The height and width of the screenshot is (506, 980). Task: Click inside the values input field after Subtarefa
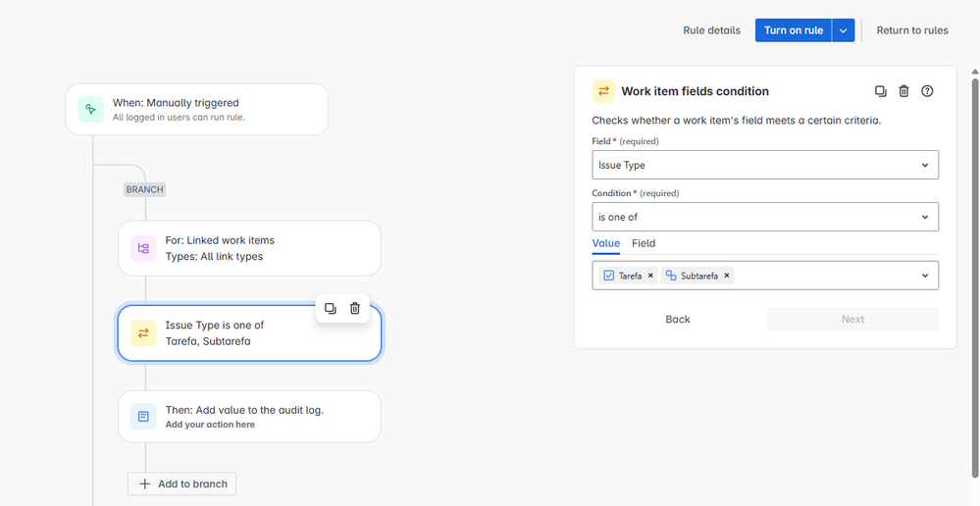(825, 276)
